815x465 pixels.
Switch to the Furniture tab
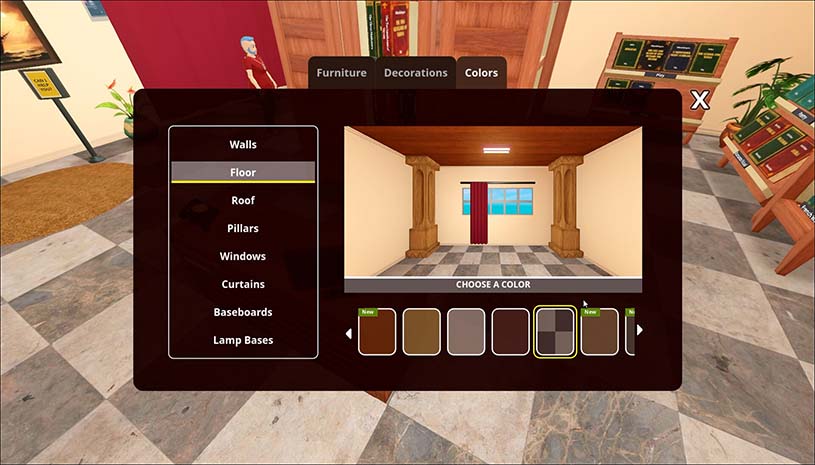(341, 73)
